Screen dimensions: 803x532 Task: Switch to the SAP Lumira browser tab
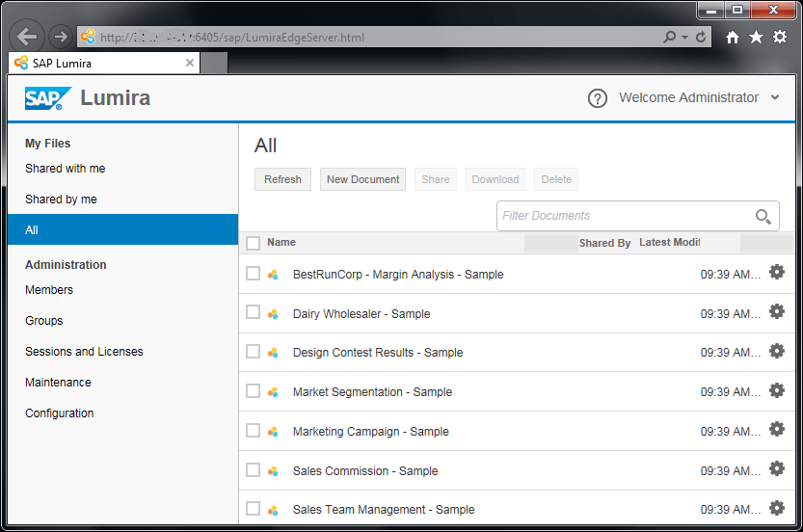tap(104, 63)
